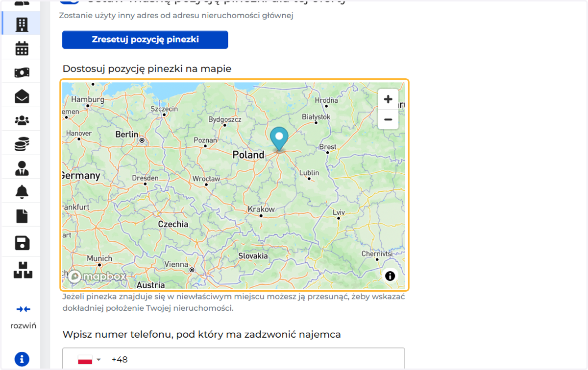Click Lublin label on the map
The height and width of the screenshot is (370, 588).
point(309,173)
